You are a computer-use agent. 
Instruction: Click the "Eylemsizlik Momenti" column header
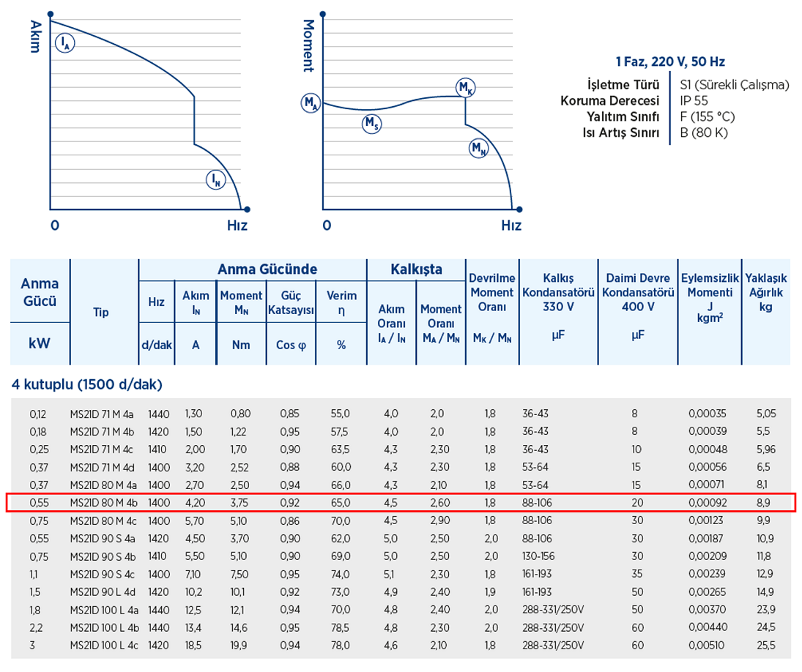click(710, 285)
